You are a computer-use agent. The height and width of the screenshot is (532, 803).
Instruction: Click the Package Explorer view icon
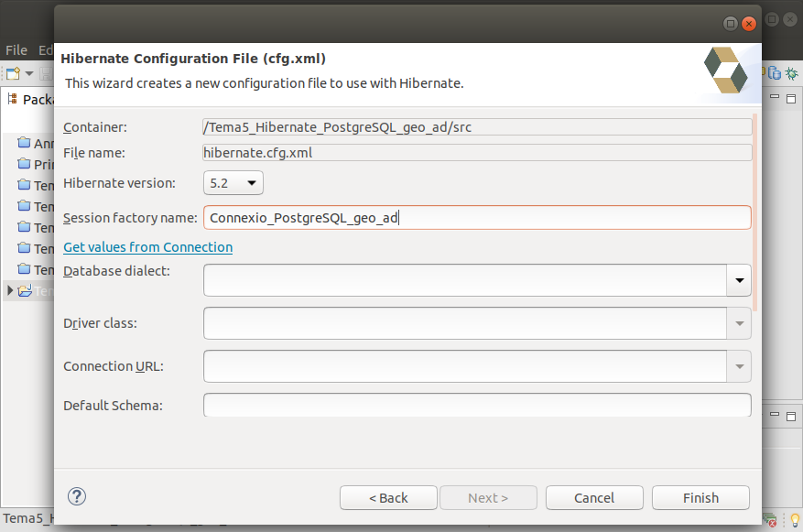13,99
